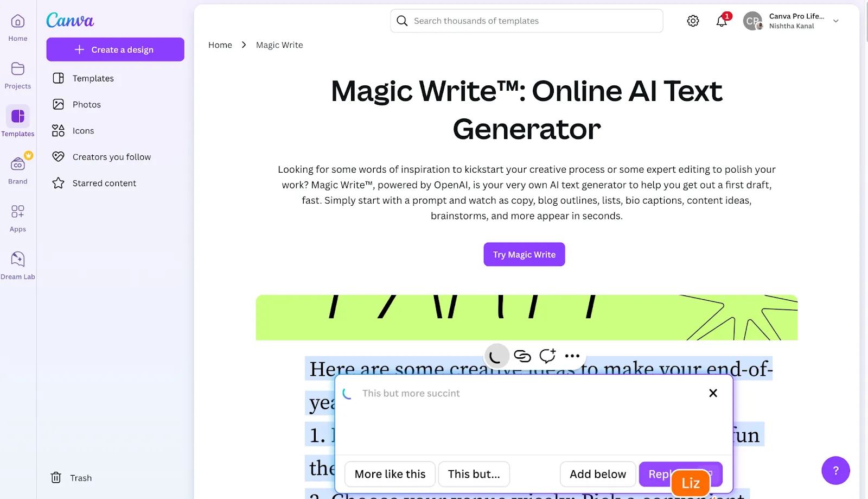Image resolution: width=868 pixels, height=499 pixels.
Task: Open the This but... options
Action: (474, 474)
